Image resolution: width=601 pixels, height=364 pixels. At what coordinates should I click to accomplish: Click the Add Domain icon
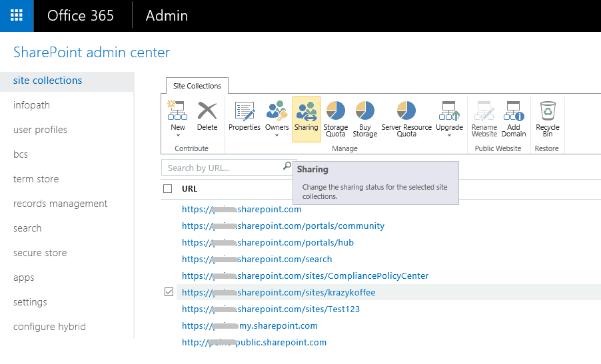514,110
